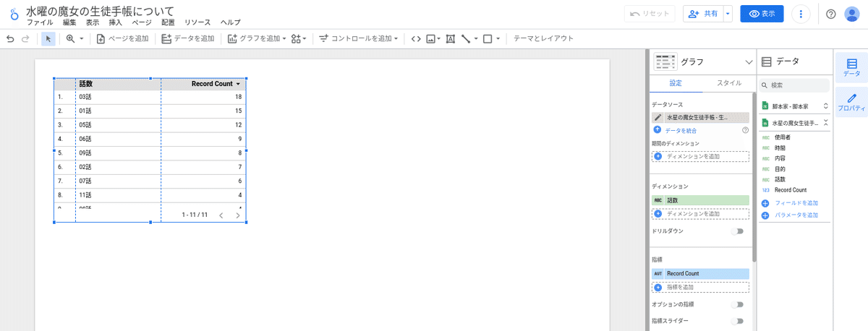
Task: Click the Record Count metric chip
Action: (x=700, y=274)
